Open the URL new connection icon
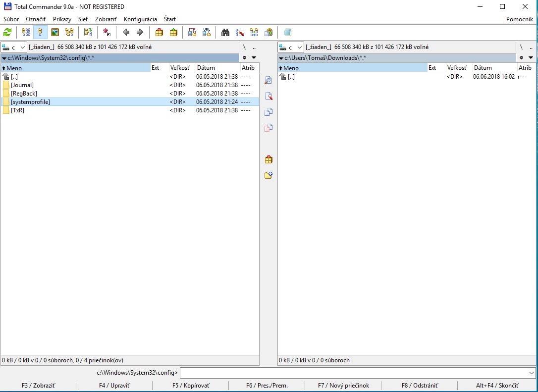The height and width of the screenshot is (392, 538). click(207, 32)
